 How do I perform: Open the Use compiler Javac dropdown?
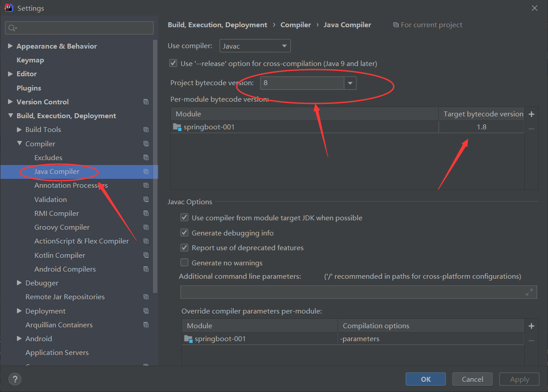tap(255, 46)
